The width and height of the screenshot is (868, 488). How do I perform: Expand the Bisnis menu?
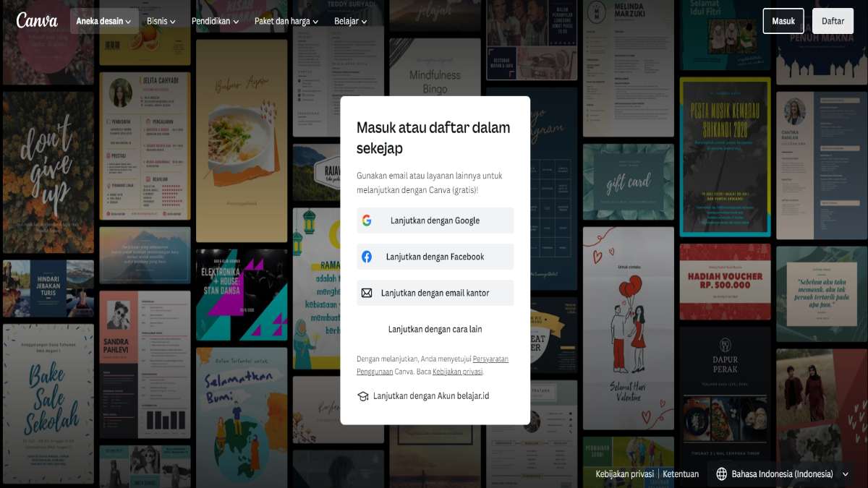161,21
